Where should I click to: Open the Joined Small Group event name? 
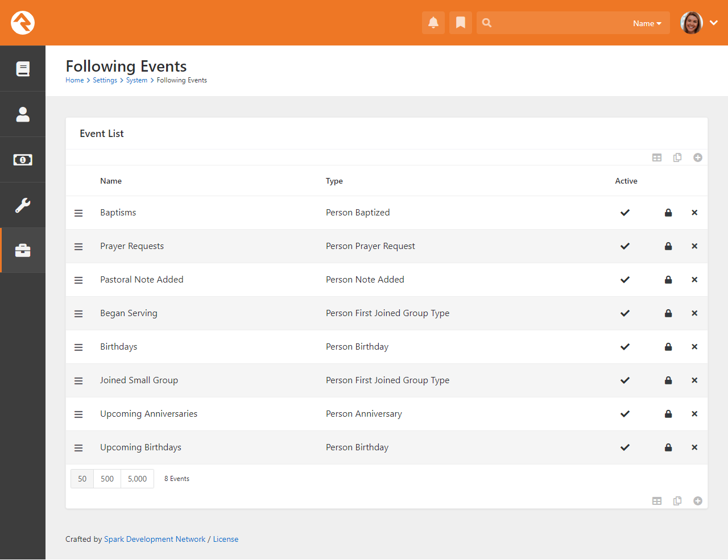pyautogui.click(x=139, y=380)
